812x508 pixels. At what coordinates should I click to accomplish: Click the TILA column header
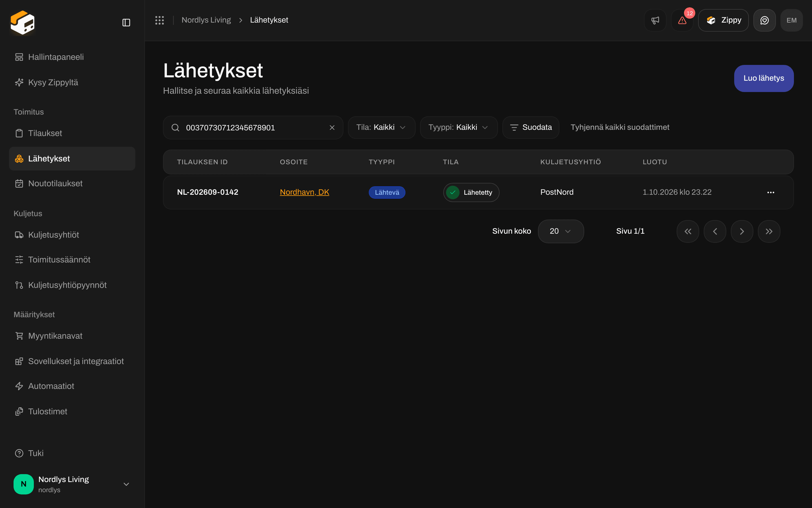[x=451, y=162]
